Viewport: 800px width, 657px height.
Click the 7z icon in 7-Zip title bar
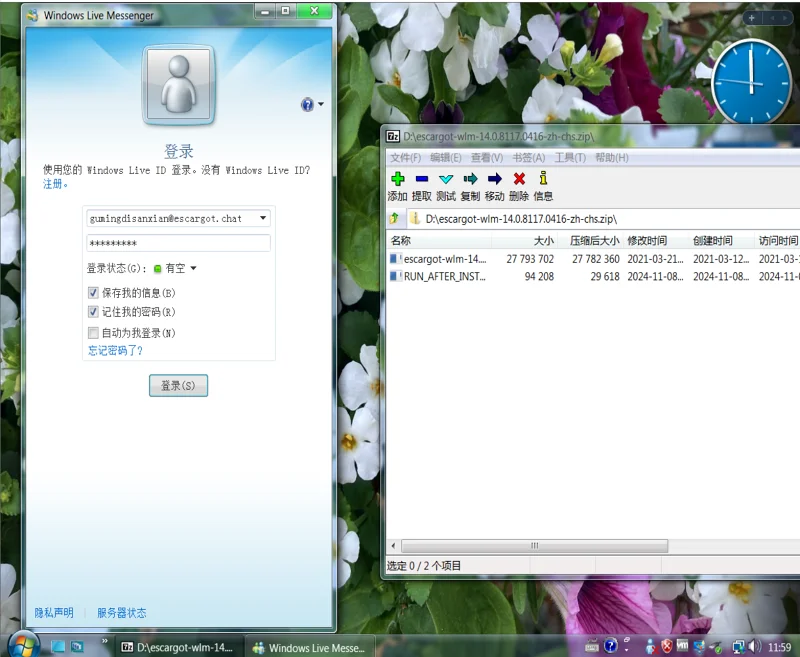(392, 136)
